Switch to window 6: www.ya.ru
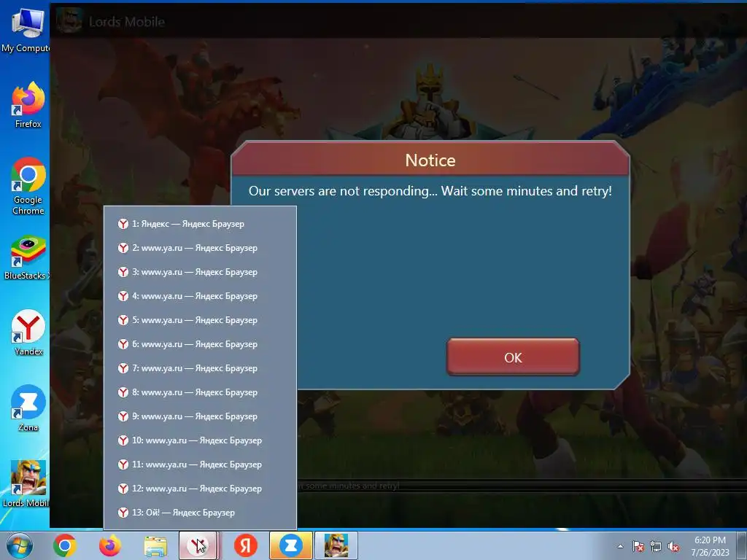Screen dimensions: 747x560 point(200,344)
